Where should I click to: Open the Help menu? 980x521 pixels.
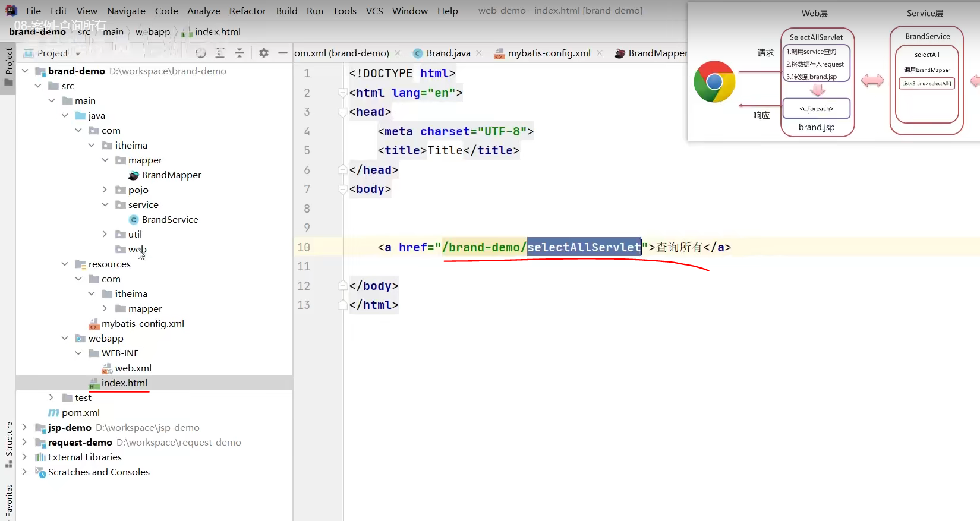(x=448, y=11)
